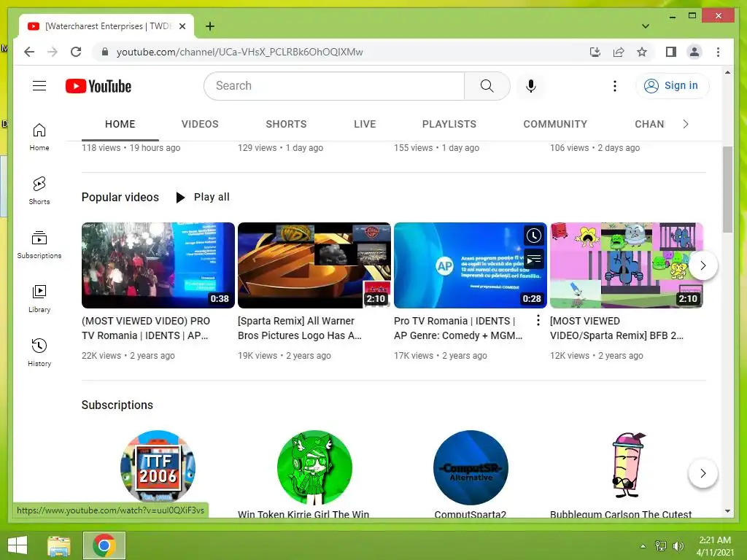
Task: Open the Warner Bros logo thumbnail
Action: [x=314, y=265]
